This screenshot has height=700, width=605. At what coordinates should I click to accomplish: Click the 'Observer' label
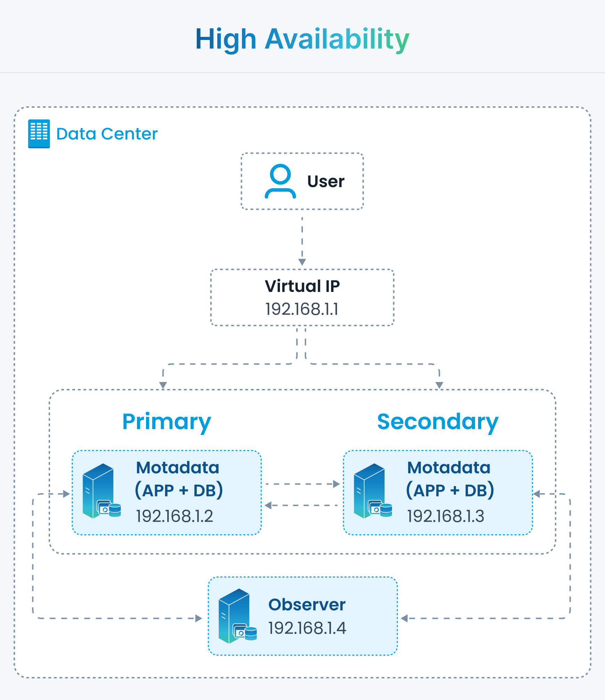(307, 605)
